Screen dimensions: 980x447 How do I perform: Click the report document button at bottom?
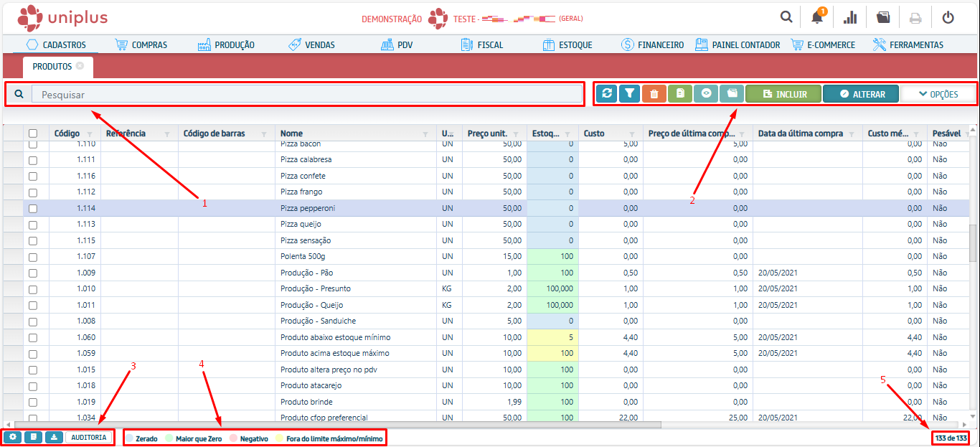point(33,437)
